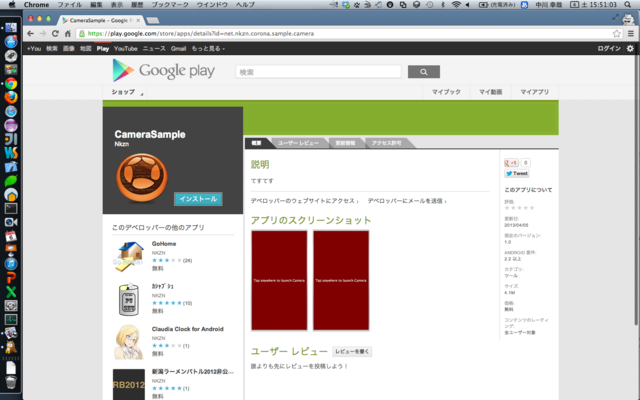Click the browser home icon
This screenshot has width=640, height=400.
pos(68,33)
